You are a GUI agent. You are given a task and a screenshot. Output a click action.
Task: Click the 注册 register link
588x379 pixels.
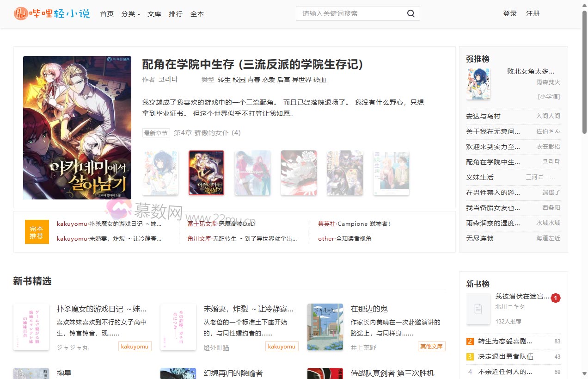(533, 13)
